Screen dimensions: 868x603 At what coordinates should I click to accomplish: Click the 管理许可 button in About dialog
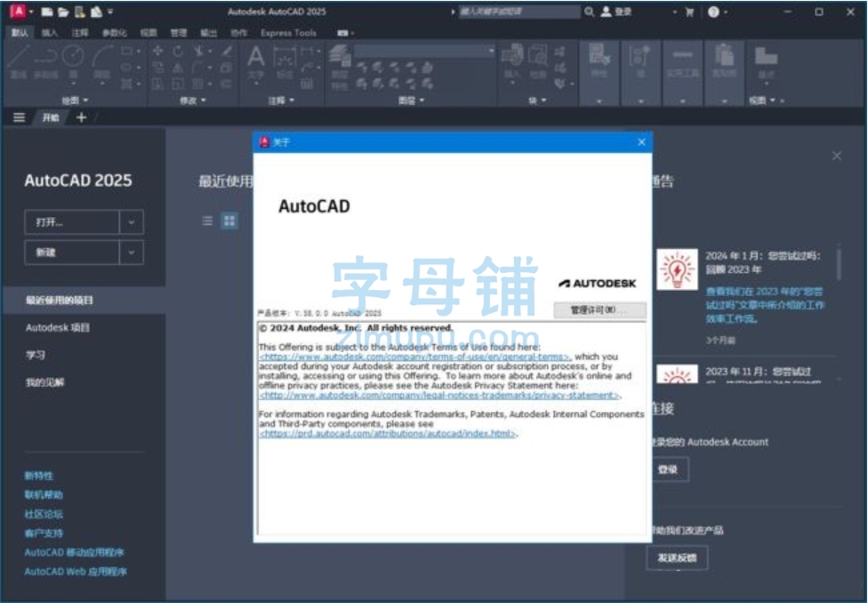(x=599, y=310)
